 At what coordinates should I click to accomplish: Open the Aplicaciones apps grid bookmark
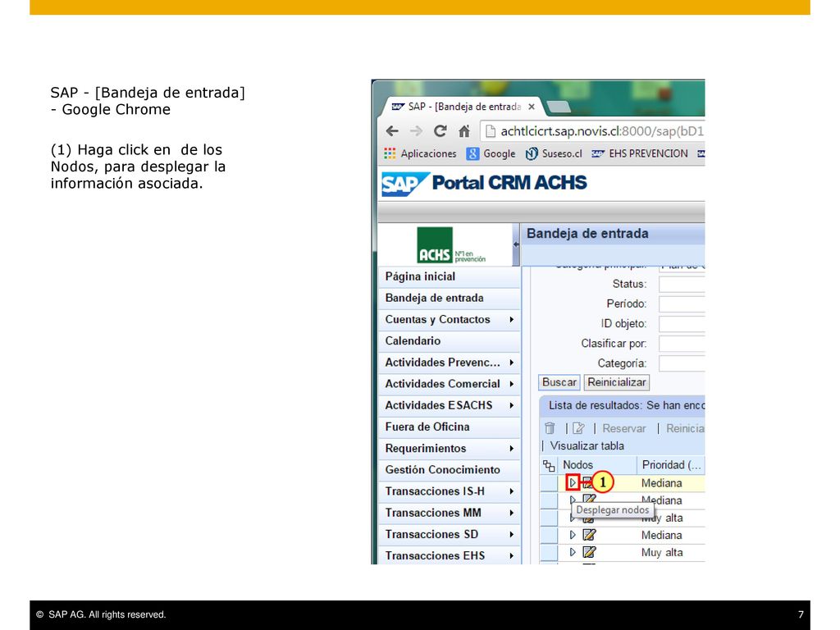[420, 153]
